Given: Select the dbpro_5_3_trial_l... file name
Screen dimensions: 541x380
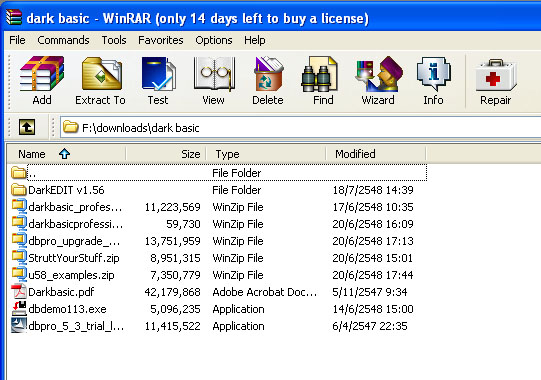Looking at the screenshot, I should pyautogui.click(x=76, y=326).
